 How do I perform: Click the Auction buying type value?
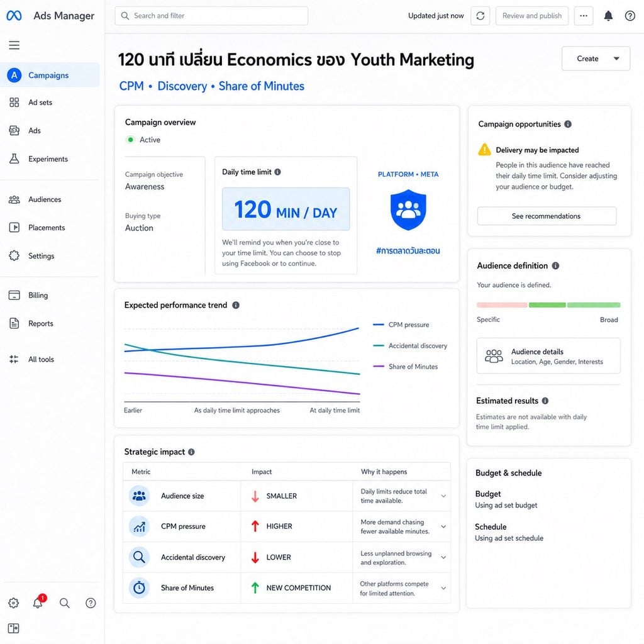139,228
